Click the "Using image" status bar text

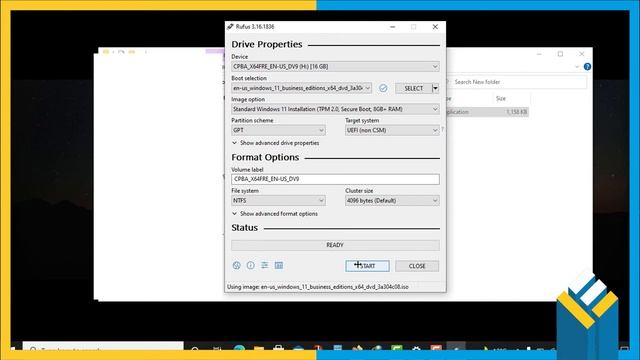(318, 287)
